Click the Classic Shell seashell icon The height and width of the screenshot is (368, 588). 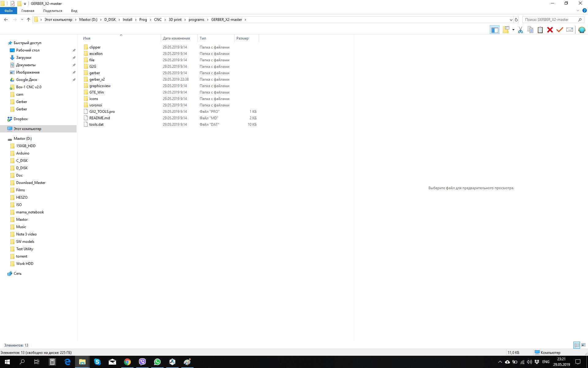[x=582, y=30]
